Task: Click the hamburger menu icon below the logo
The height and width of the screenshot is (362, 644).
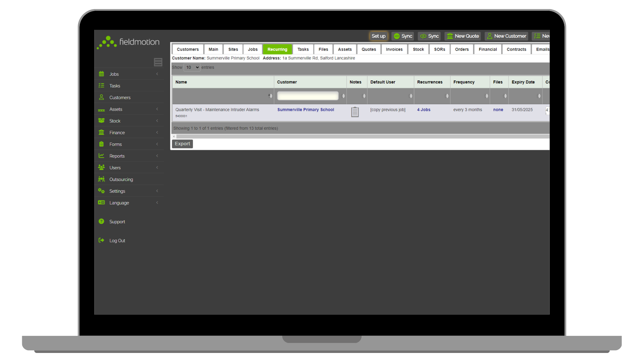Action: pyautogui.click(x=158, y=62)
